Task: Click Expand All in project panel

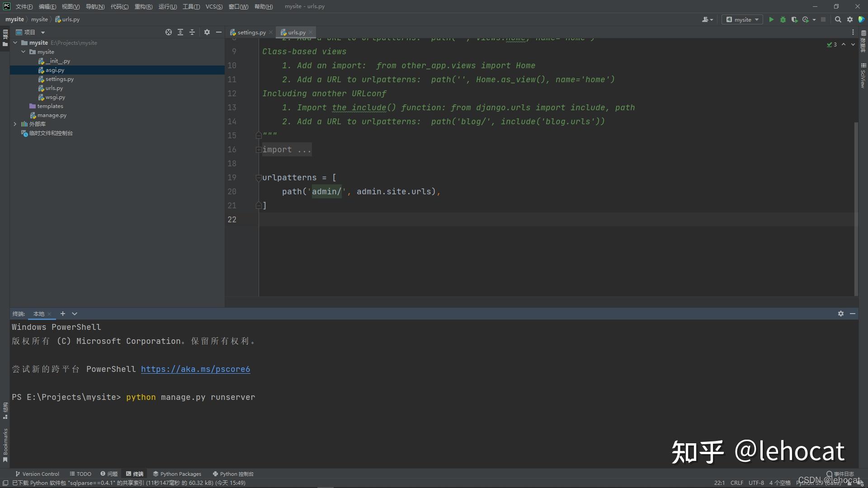Action: tap(180, 32)
